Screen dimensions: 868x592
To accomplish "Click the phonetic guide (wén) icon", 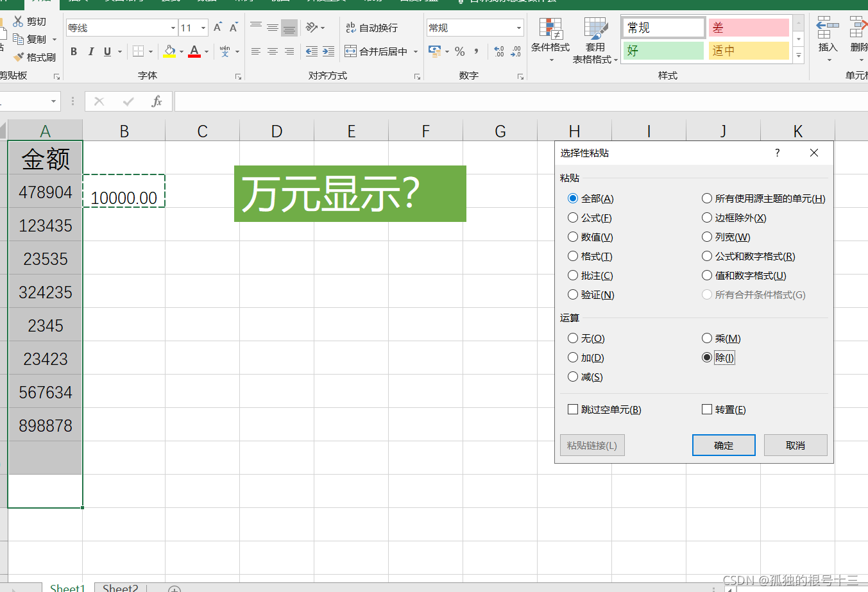I will pos(225,51).
